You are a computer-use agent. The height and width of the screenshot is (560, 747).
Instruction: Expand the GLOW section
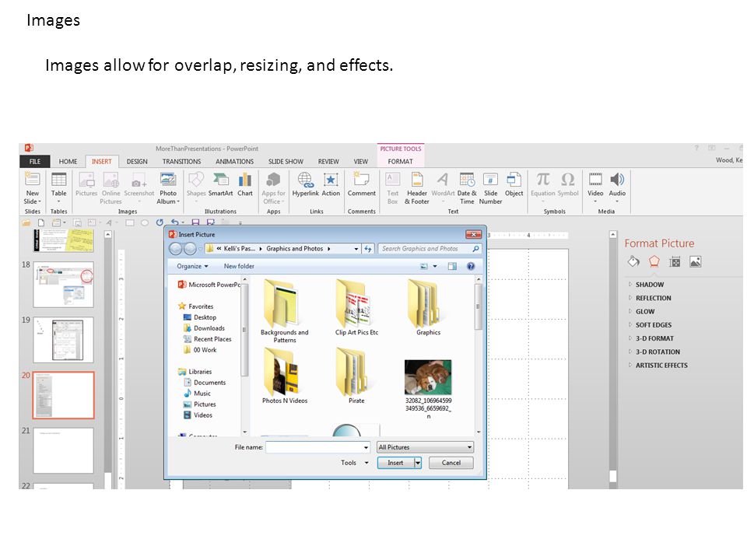(630, 311)
